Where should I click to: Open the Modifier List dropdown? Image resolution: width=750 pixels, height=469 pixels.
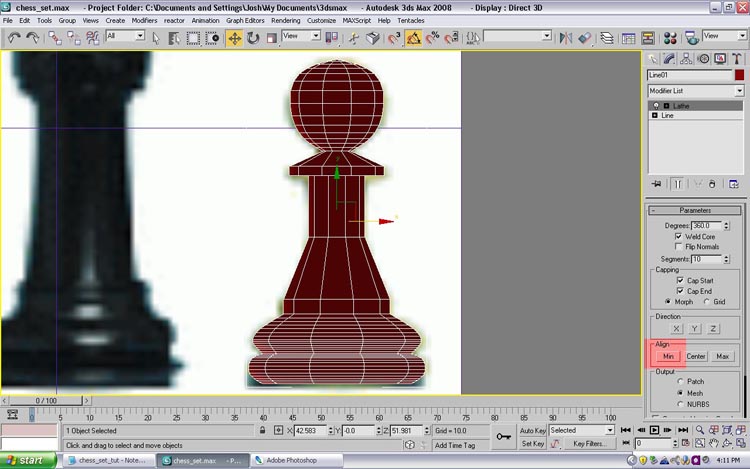pyautogui.click(x=695, y=90)
